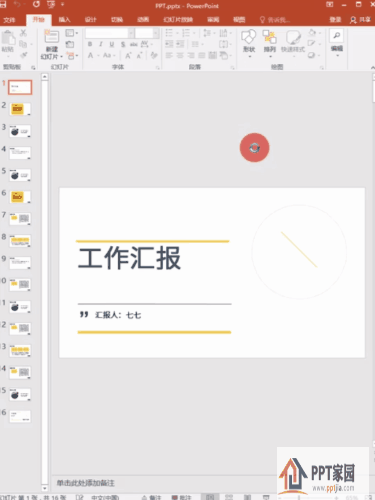Toggle Align Left paragraph
This screenshot has width=375, height=500.
pyautogui.click(x=169, y=55)
